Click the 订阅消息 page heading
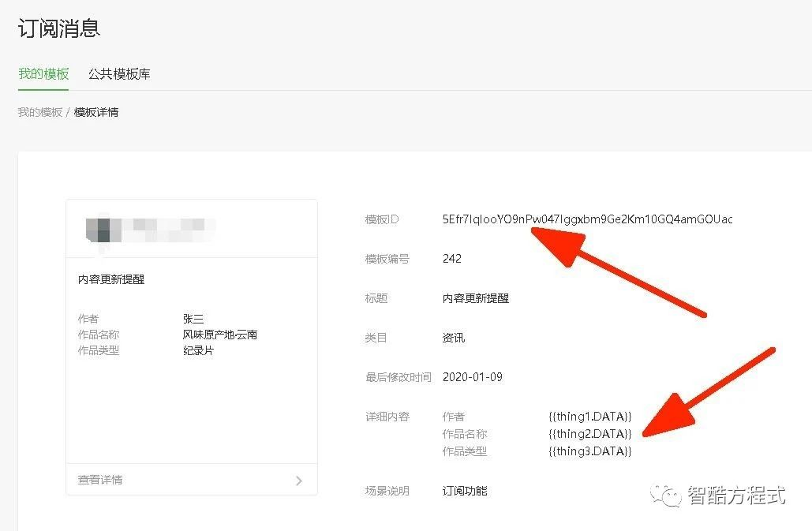Image resolution: width=812 pixels, height=531 pixels. click(59, 28)
